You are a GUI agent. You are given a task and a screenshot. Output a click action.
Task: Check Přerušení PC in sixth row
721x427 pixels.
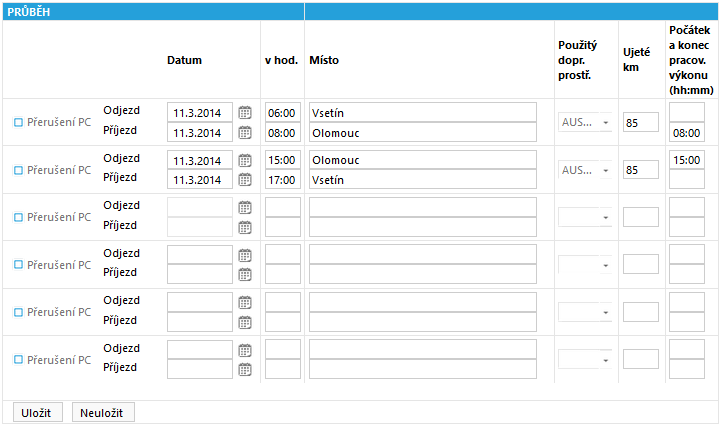click(18, 359)
